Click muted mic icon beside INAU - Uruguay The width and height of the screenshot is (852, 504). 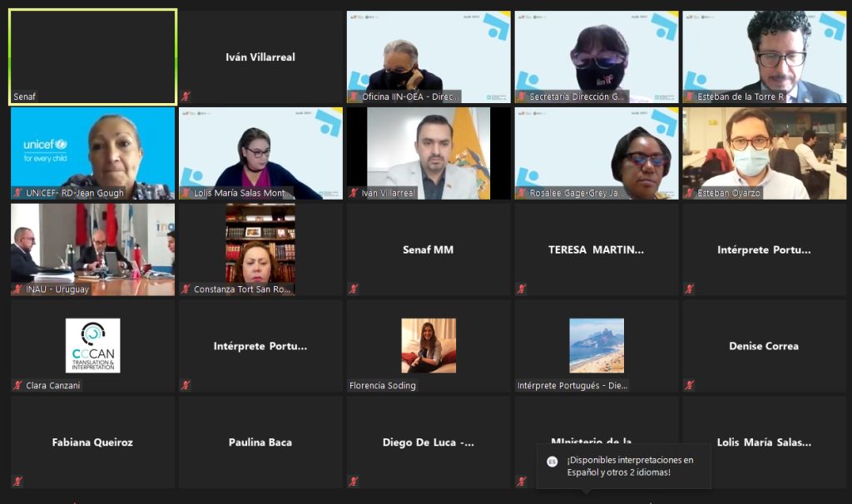click(x=17, y=289)
